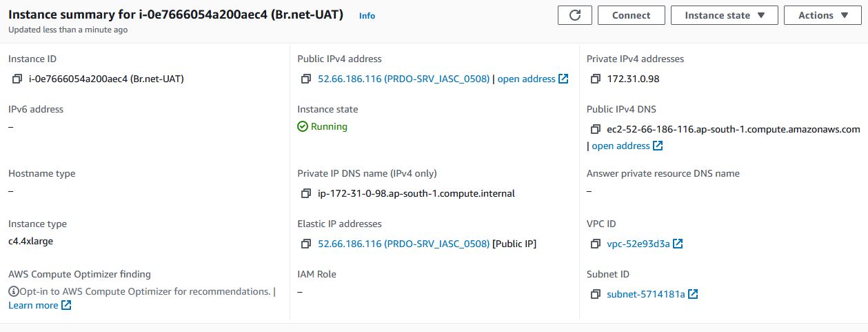Click the Compute Optimizer info icon
This screenshot has width=868, height=332.
(13, 291)
